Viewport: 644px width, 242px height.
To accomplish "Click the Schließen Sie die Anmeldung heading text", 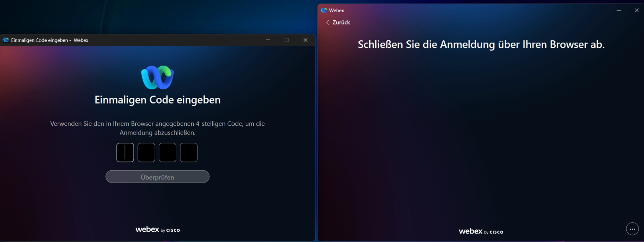I will tap(481, 44).
